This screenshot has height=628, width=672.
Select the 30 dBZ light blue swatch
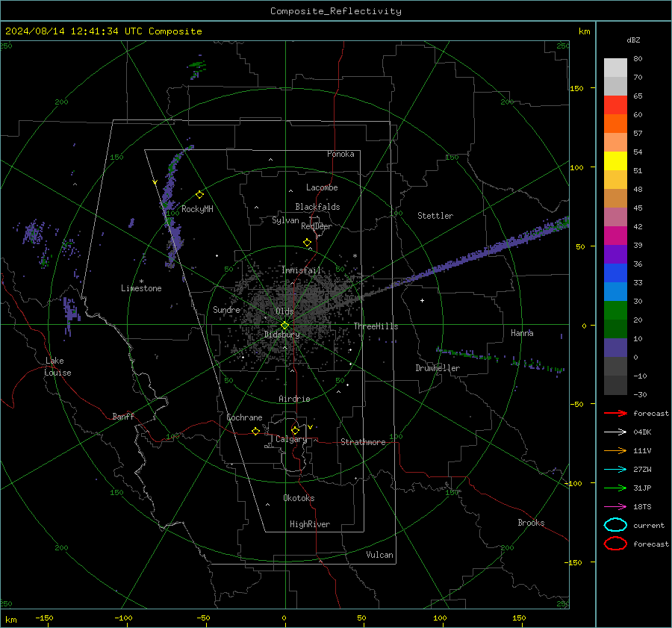(615, 291)
